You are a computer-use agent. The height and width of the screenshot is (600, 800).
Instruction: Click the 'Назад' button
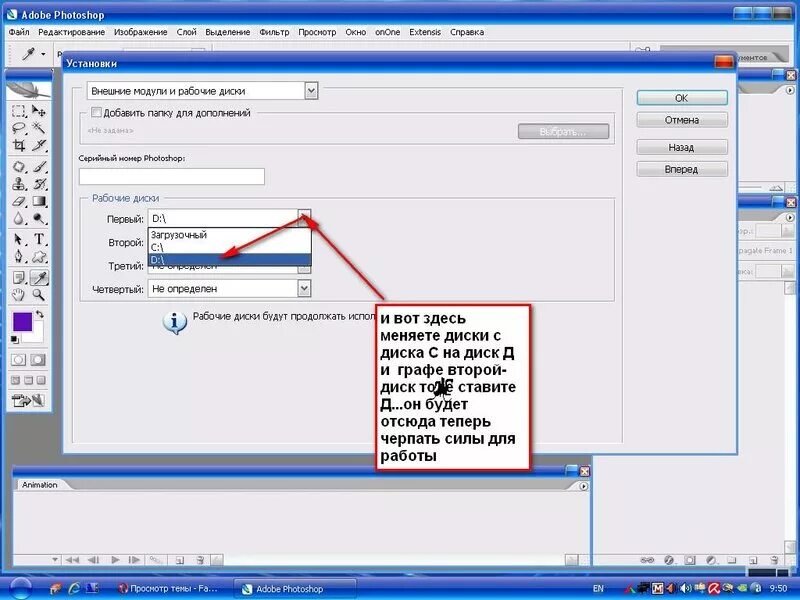[682, 147]
